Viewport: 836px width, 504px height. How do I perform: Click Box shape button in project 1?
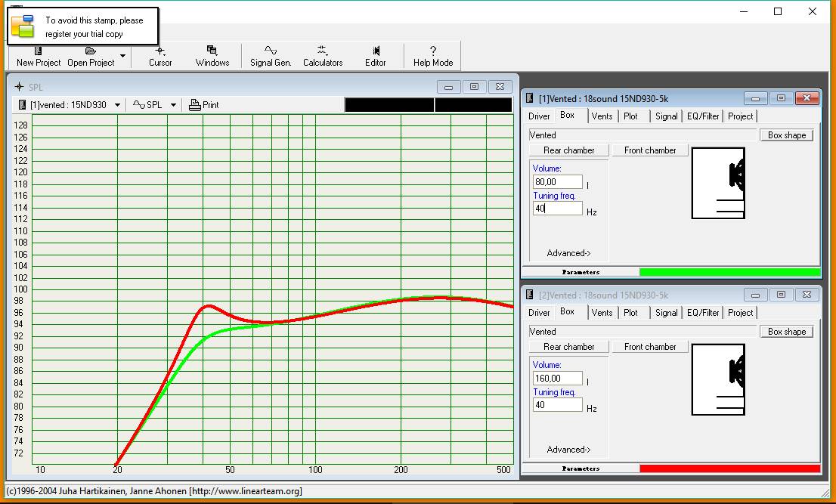[786, 135]
